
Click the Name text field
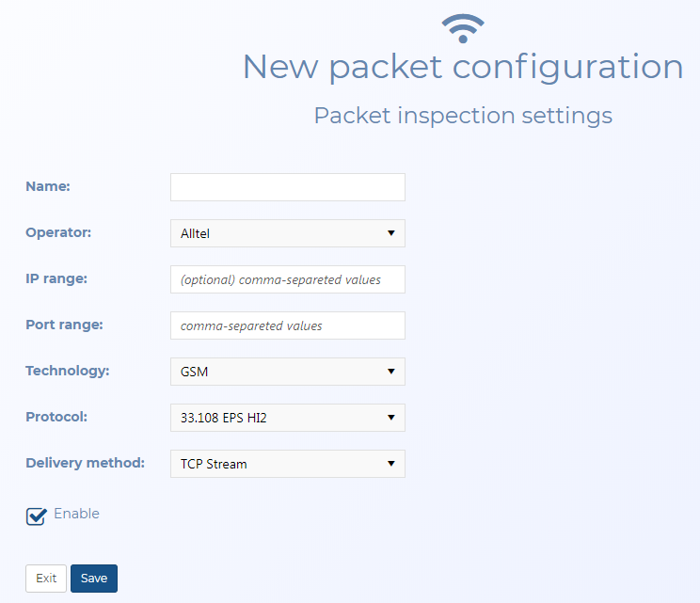287,187
